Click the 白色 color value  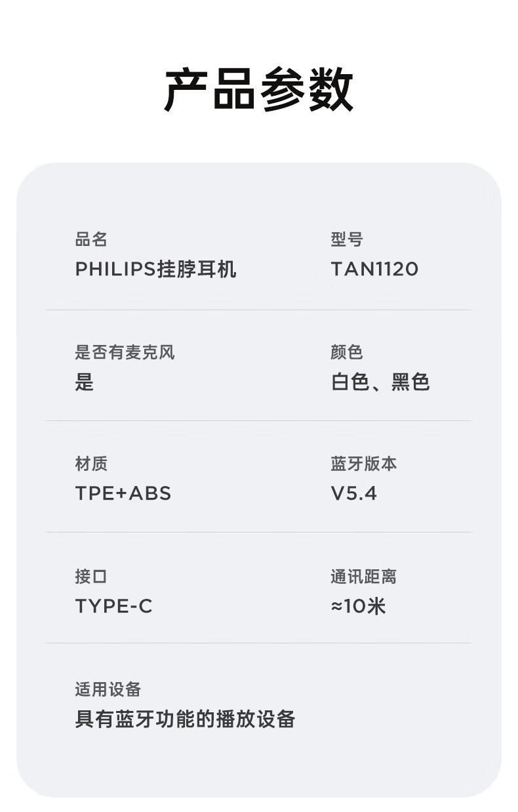(350, 382)
